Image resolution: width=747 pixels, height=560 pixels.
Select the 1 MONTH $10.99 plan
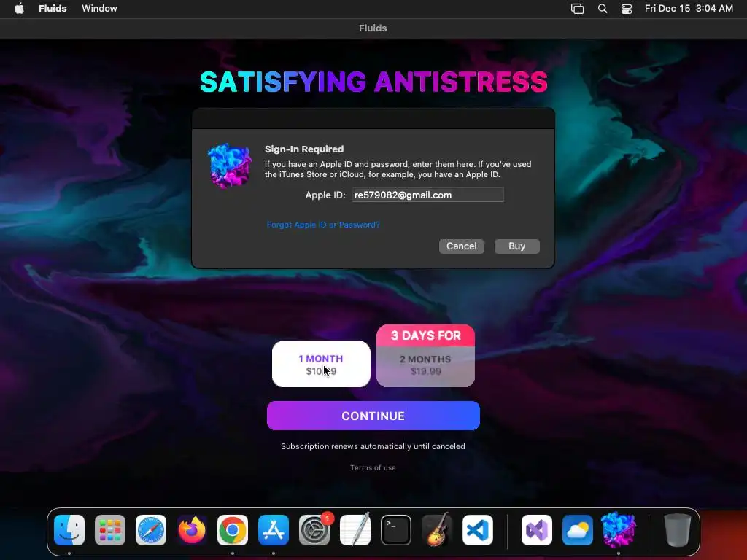(x=321, y=364)
